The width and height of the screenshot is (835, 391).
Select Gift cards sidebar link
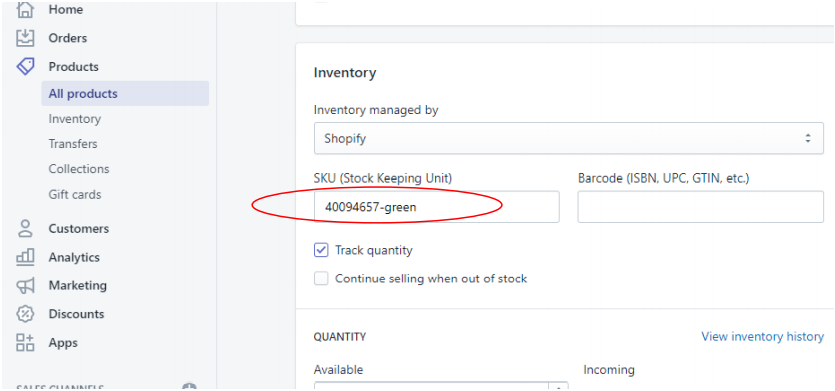75,194
